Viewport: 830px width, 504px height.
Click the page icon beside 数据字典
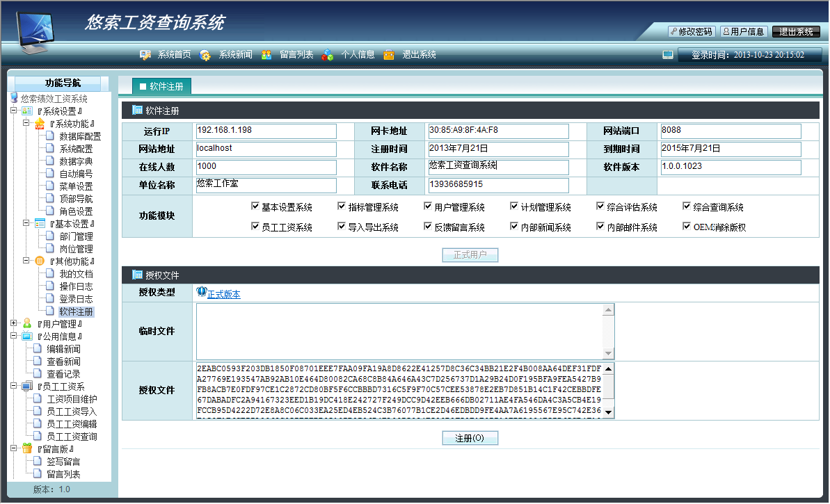pyautogui.click(x=50, y=161)
